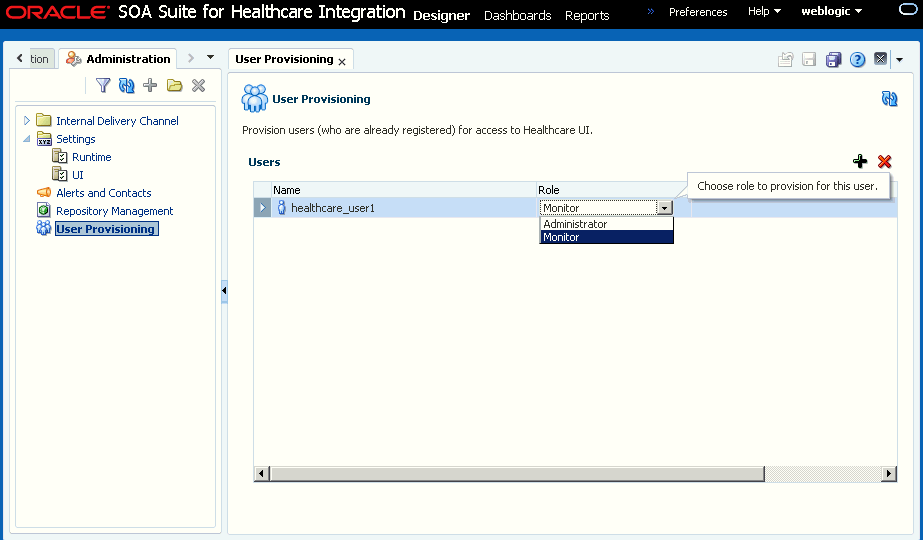This screenshot has height=540, width=923.
Task: Click the close-all tabs icon in toolbar
Action: click(881, 59)
